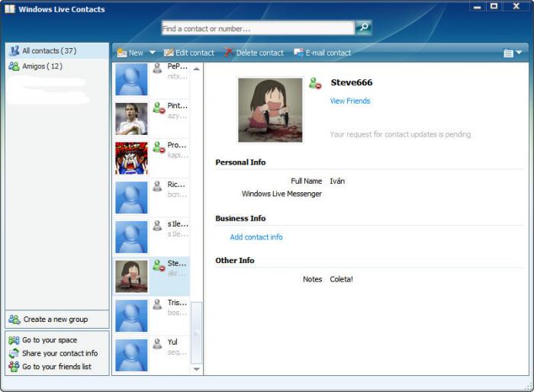
Task: Maximize the Windows Live Contacts window
Action: click(x=494, y=6)
